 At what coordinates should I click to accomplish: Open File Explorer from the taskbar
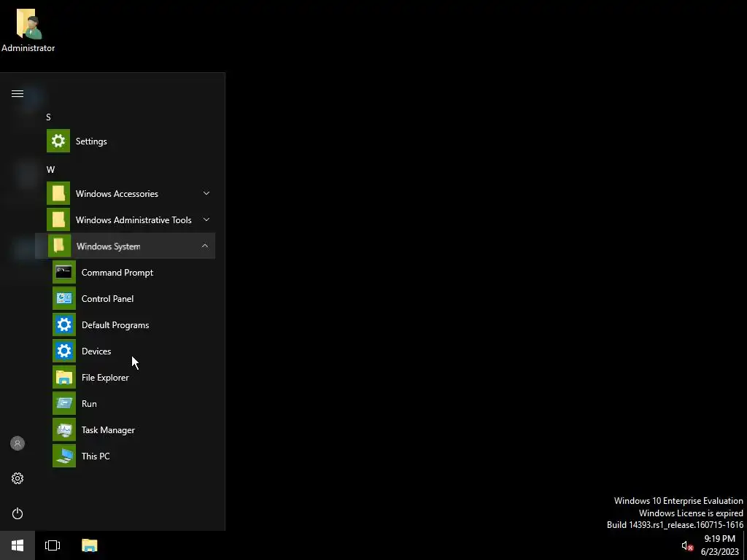pyautogui.click(x=89, y=545)
